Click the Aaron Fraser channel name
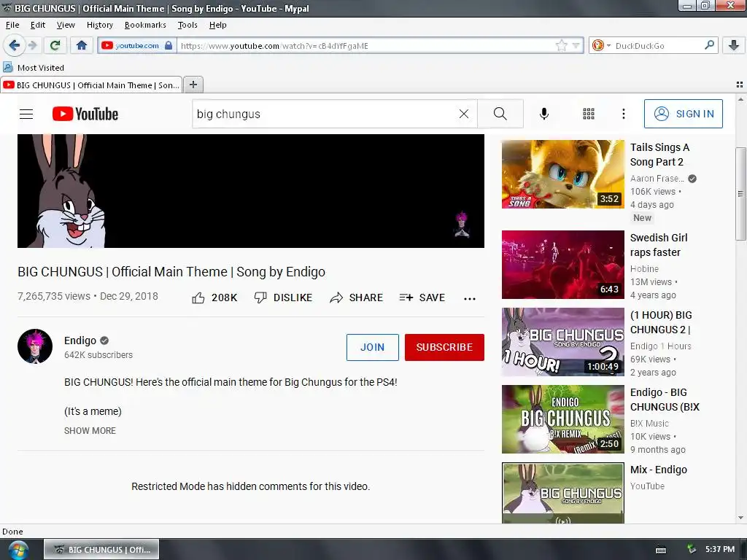This screenshot has width=747, height=560. tap(657, 178)
